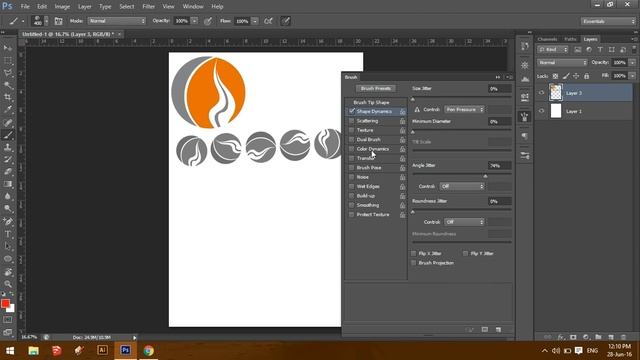Open the Window menu
The height and width of the screenshot is (360, 640).
click(193, 7)
